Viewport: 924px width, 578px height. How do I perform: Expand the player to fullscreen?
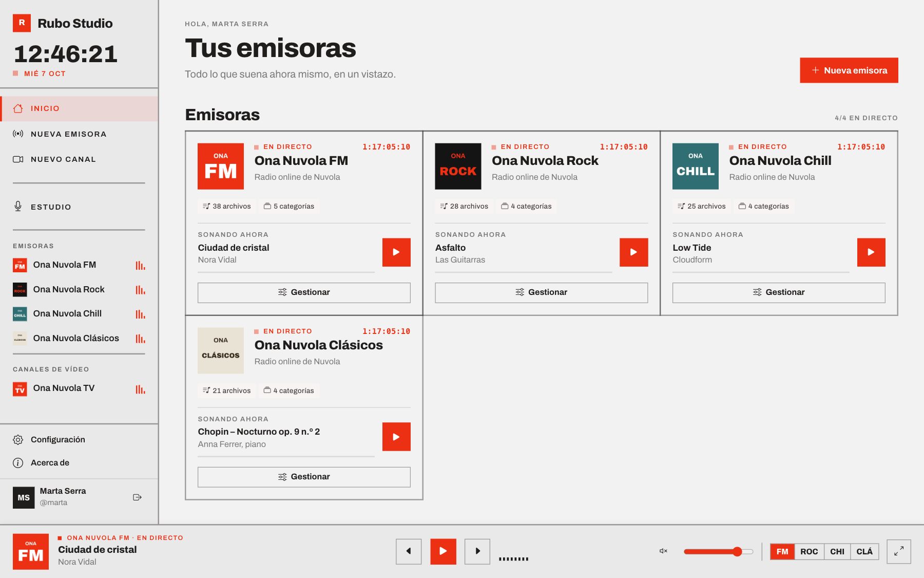coord(899,551)
